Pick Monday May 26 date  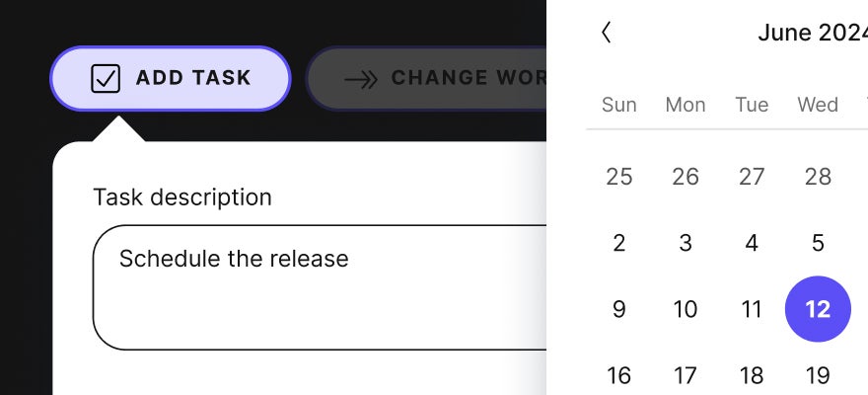pyautogui.click(x=685, y=177)
